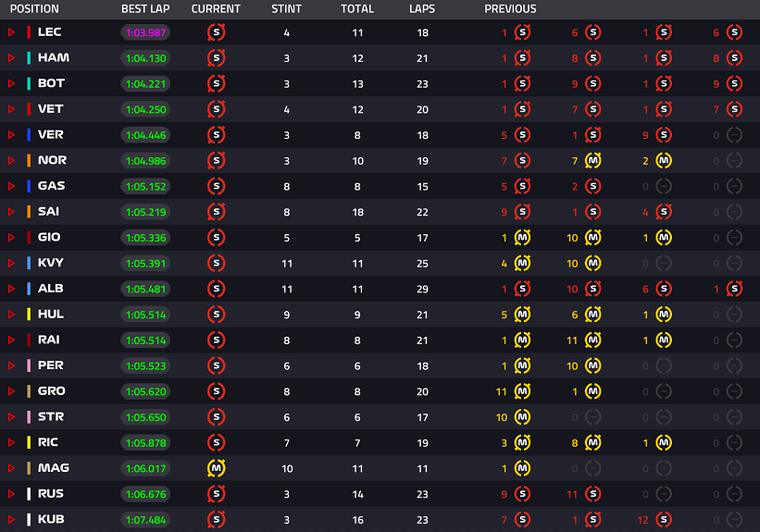Click MAG's current medium tyre icon
This screenshot has width=760, height=532.
click(217, 468)
